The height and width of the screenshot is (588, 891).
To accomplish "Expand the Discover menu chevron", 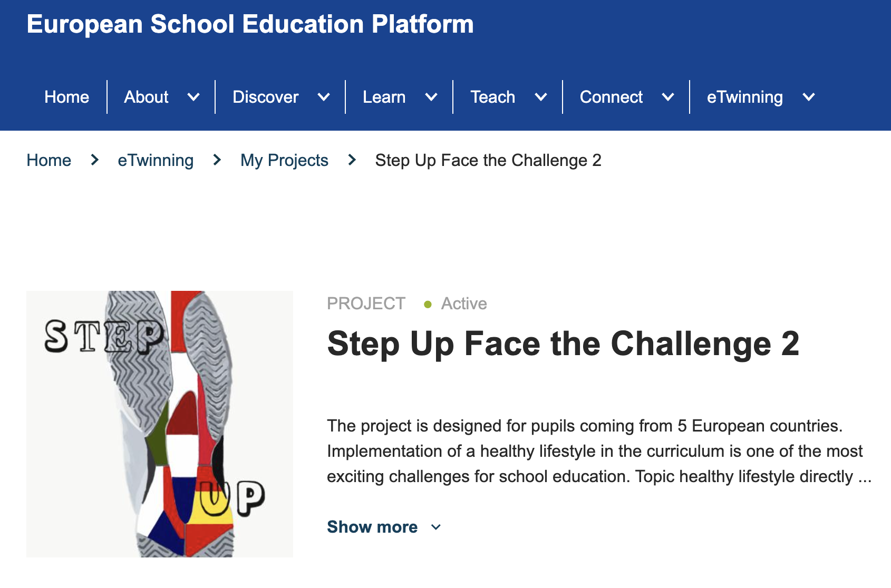I will tap(324, 97).
